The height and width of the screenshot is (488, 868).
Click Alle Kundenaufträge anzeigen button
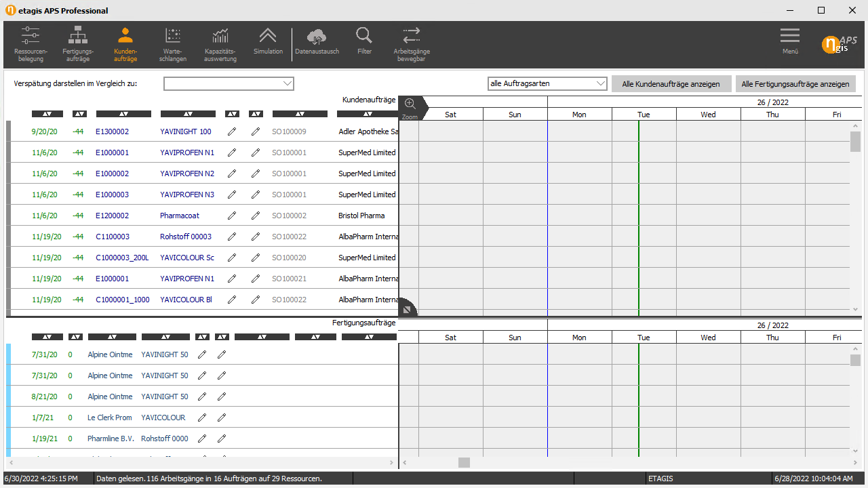(671, 84)
